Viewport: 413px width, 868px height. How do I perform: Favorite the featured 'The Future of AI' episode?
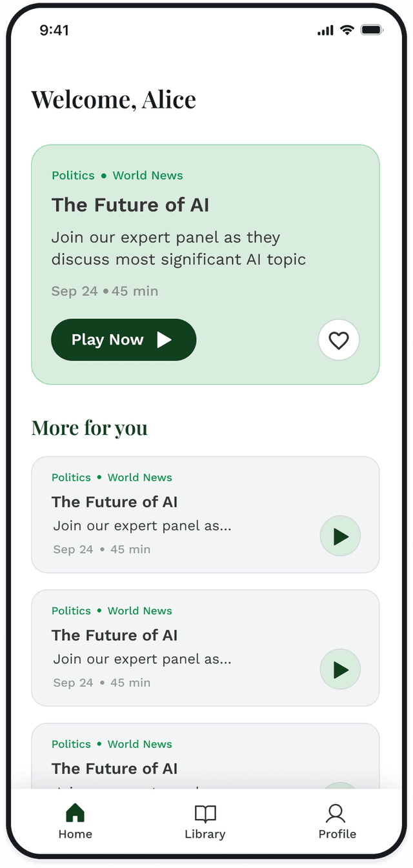pos(338,340)
